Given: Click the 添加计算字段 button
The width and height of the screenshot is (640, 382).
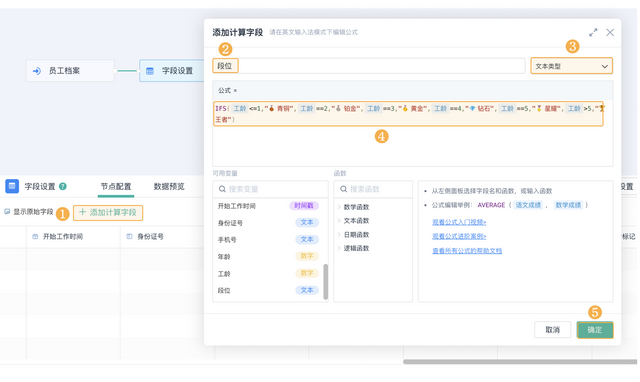Looking at the screenshot, I should (108, 212).
